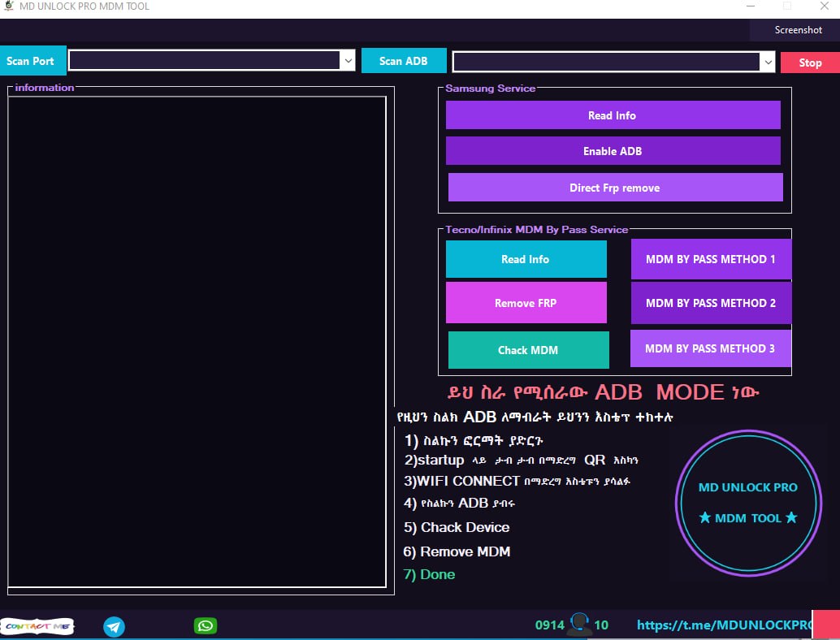The height and width of the screenshot is (640, 840).
Task: Click the red button at bottom-right corner
Action: (826, 625)
